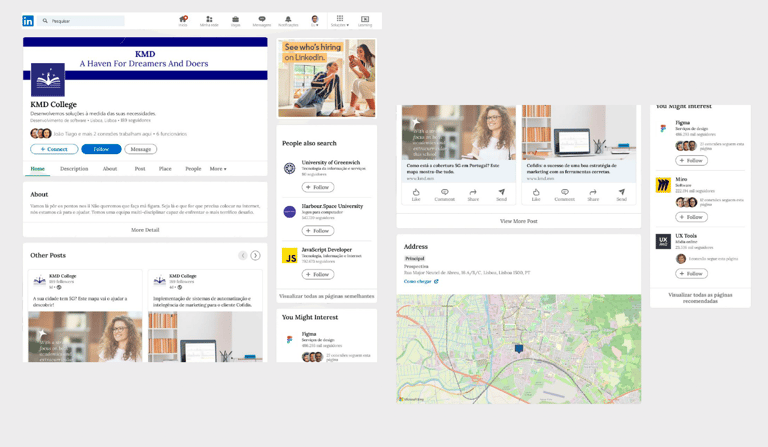The width and height of the screenshot is (768, 447).
Task: Open Visualizar todas as páginas recomendadas
Action: 700,298
